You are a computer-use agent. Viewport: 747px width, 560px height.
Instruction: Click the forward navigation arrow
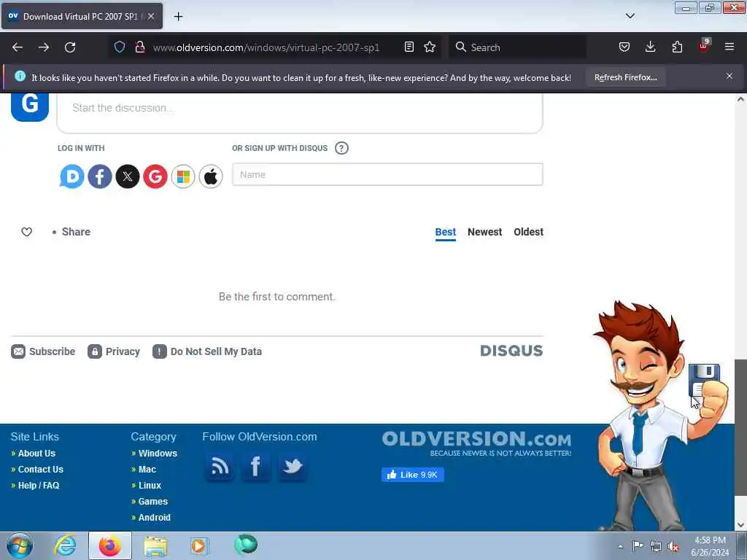click(x=43, y=47)
